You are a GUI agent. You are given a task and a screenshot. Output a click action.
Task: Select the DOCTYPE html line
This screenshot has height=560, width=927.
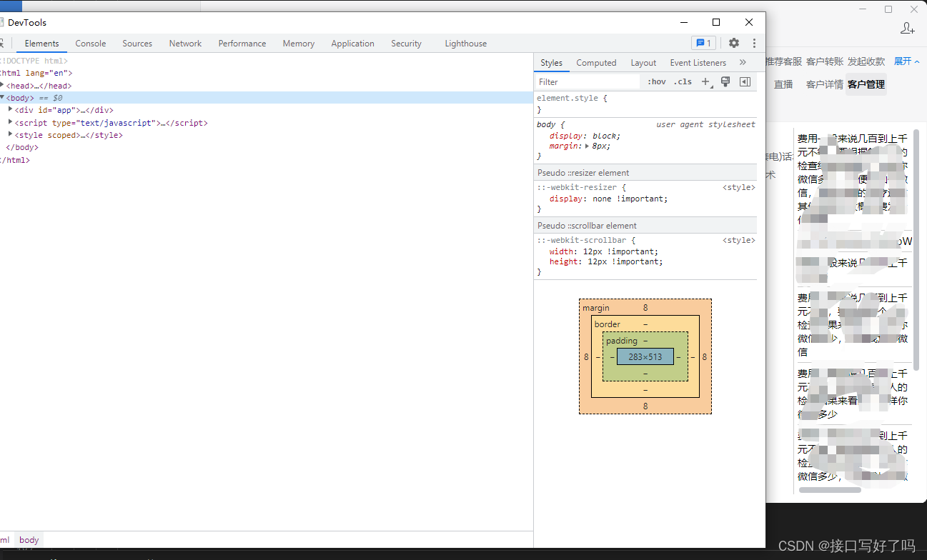click(34, 61)
